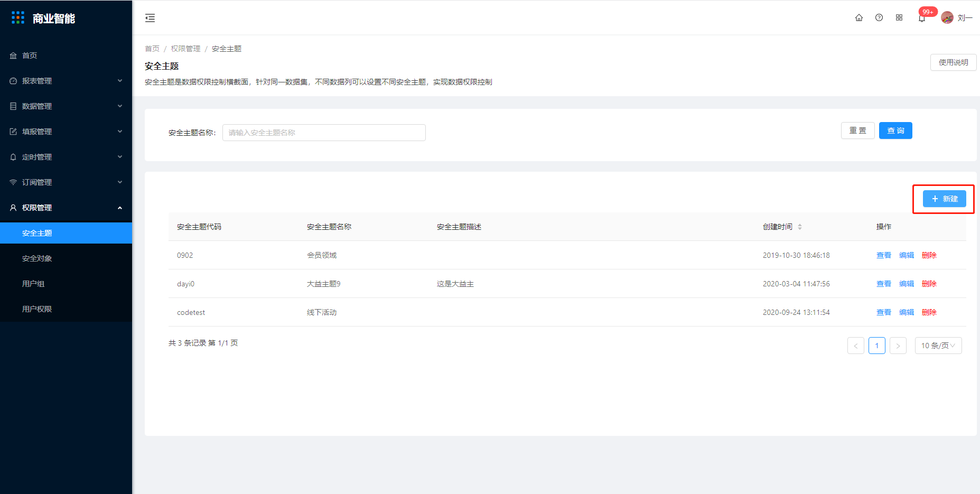Click 权限管理 in the breadcrumb
The image size is (980, 494).
click(x=185, y=49)
